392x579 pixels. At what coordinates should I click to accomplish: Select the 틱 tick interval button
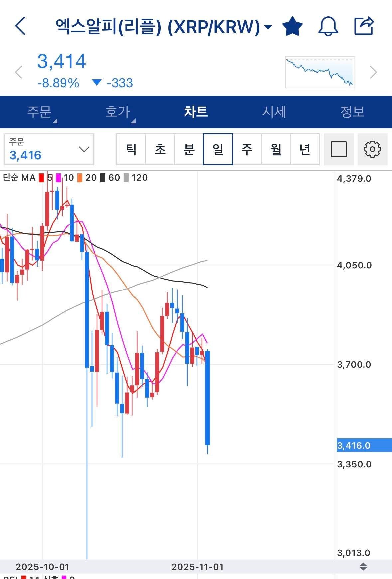point(131,149)
